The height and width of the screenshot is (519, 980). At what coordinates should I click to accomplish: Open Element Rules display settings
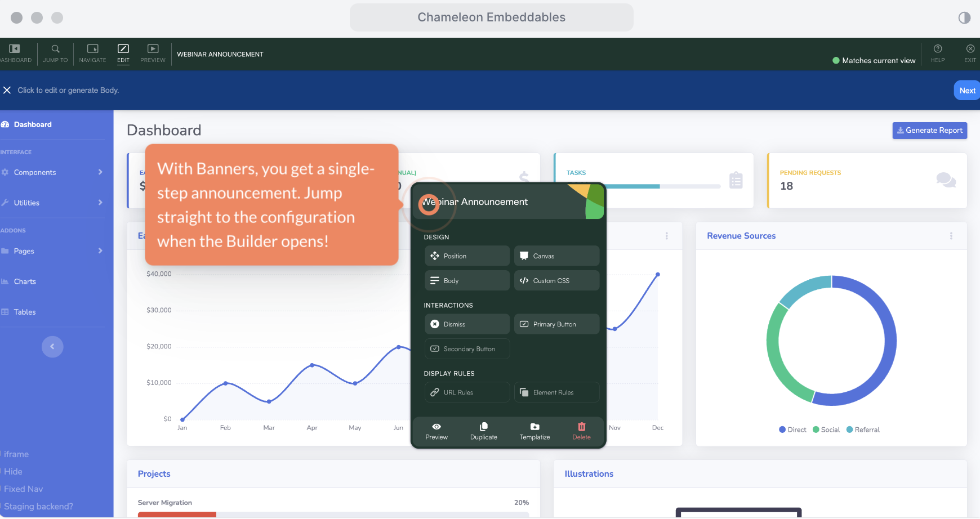click(x=556, y=392)
